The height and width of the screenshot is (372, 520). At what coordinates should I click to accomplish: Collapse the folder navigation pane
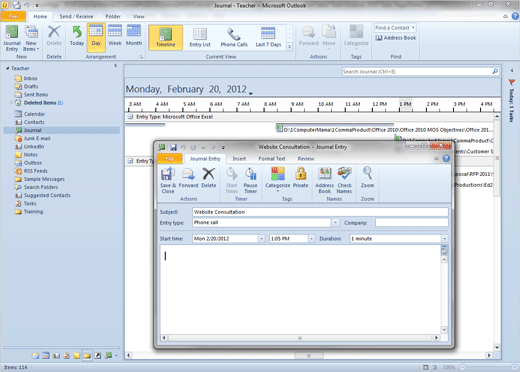(x=116, y=66)
